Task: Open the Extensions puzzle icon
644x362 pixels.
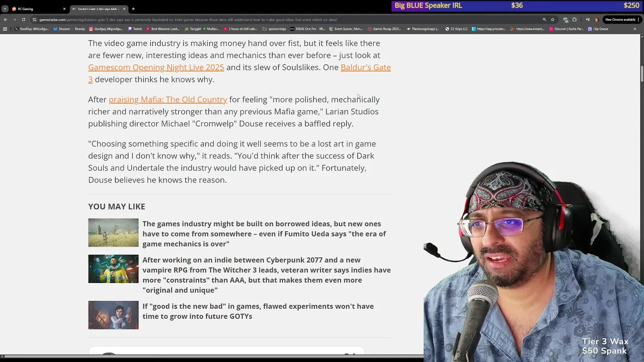Action: coord(574,20)
